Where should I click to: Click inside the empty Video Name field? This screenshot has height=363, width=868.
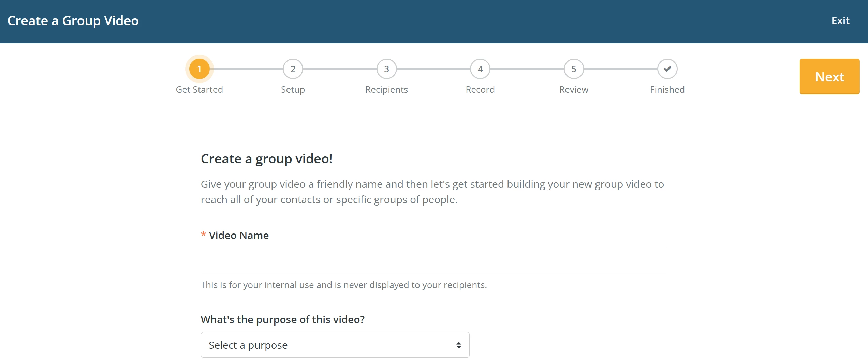point(433,260)
